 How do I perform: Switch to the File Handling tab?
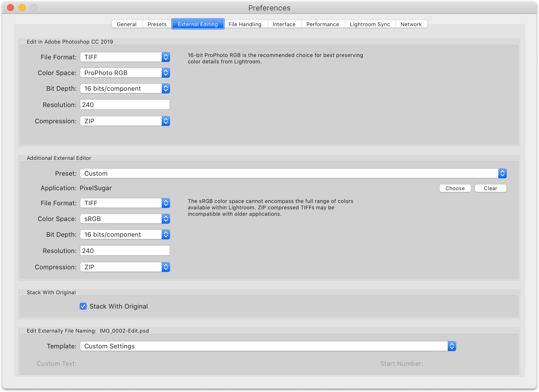point(245,24)
